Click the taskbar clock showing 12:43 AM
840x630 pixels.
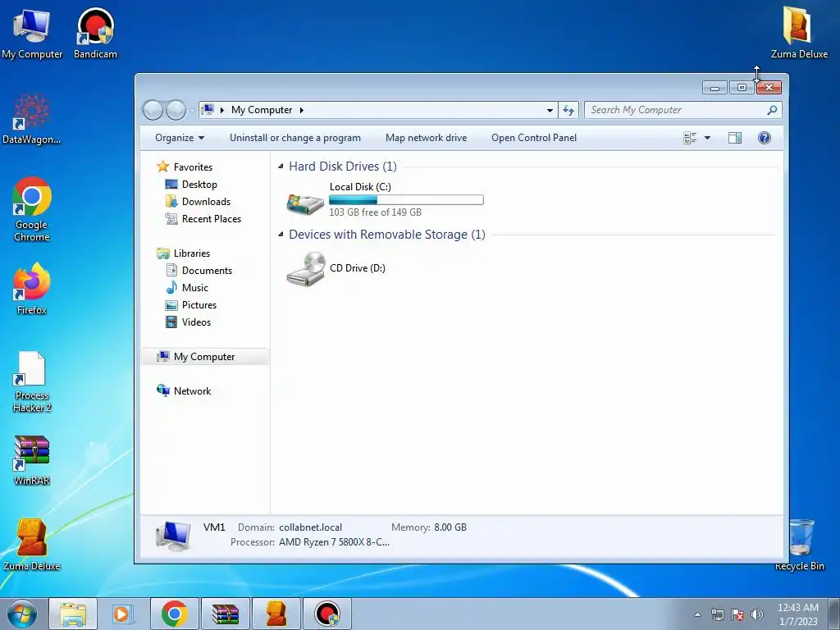(x=798, y=614)
